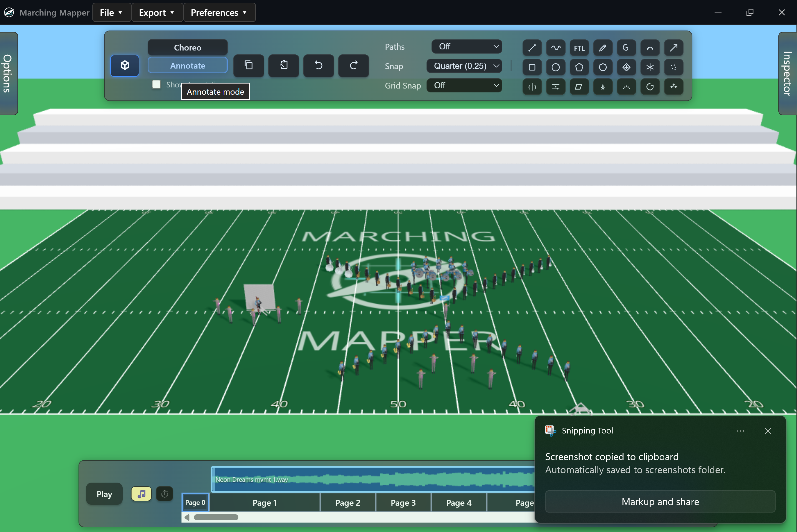Viewport: 797px width, 532px height.
Task: Minimize the Marching Mapper window
Action: (x=718, y=12)
